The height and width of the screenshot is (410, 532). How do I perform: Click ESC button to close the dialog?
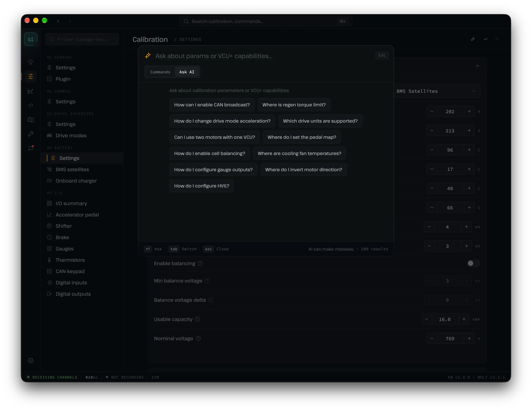click(x=382, y=55)
